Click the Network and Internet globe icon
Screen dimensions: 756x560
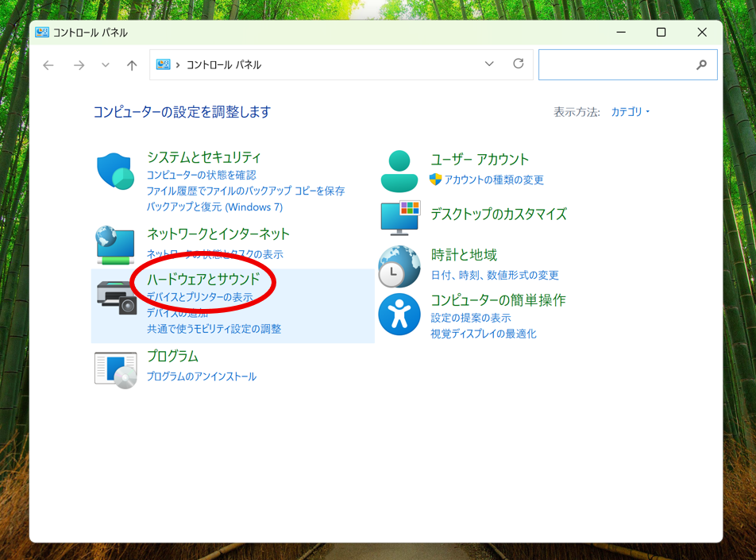point(116,245)
